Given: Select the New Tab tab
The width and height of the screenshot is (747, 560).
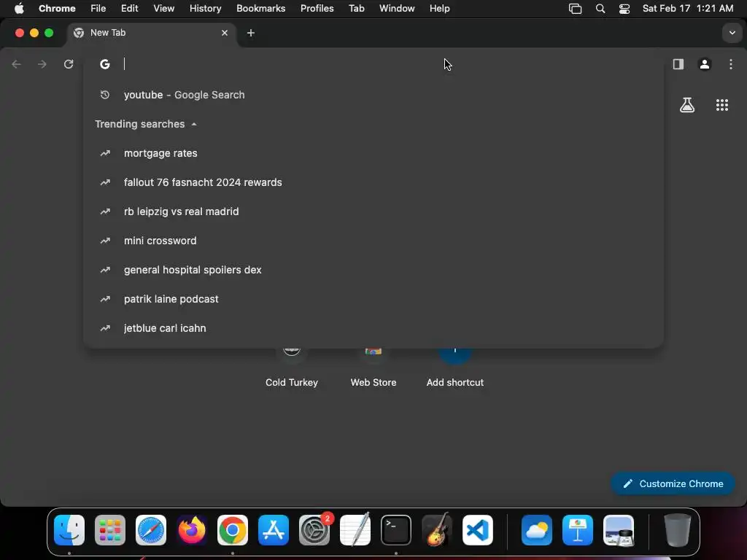Looking at the screenshot, I should (x=152, y=33).
